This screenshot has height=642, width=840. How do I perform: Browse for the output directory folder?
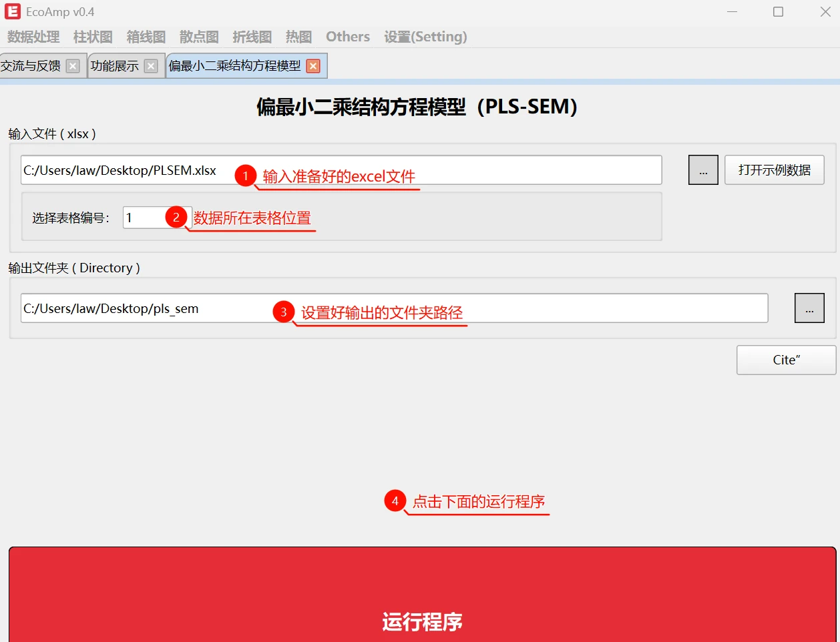(x=809, y=308)
